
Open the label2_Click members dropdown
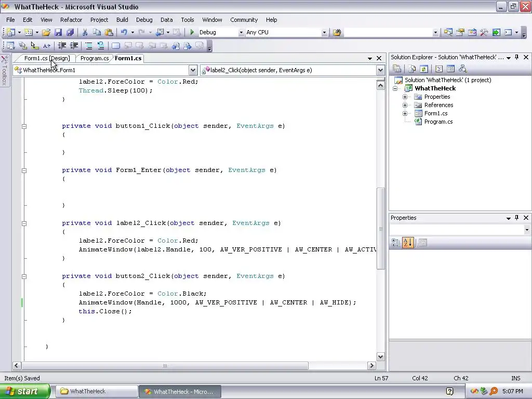[380, 70]
